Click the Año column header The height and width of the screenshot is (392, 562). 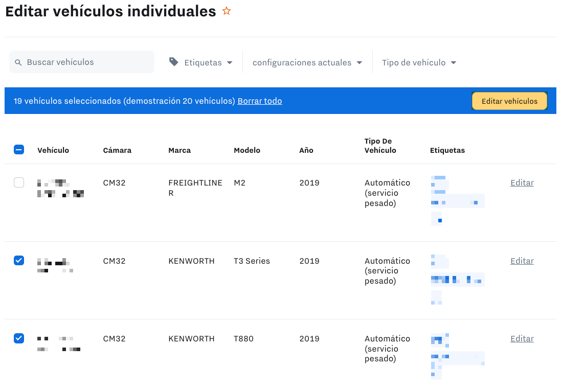click(x=306, y=150)
